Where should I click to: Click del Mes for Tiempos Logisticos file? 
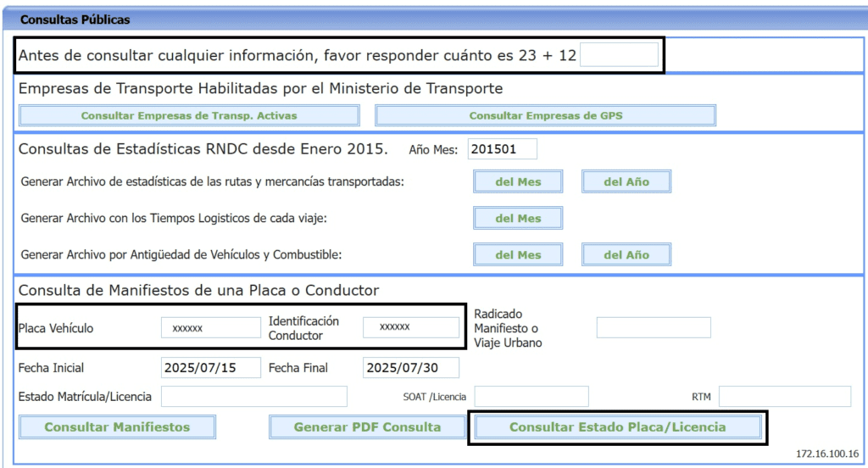click(x=517, y=218)
